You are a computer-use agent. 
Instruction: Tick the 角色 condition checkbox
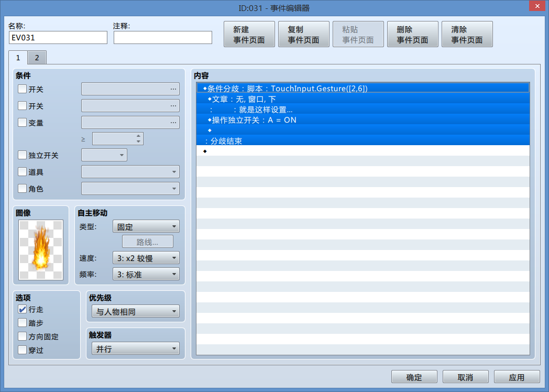(22, 189)
